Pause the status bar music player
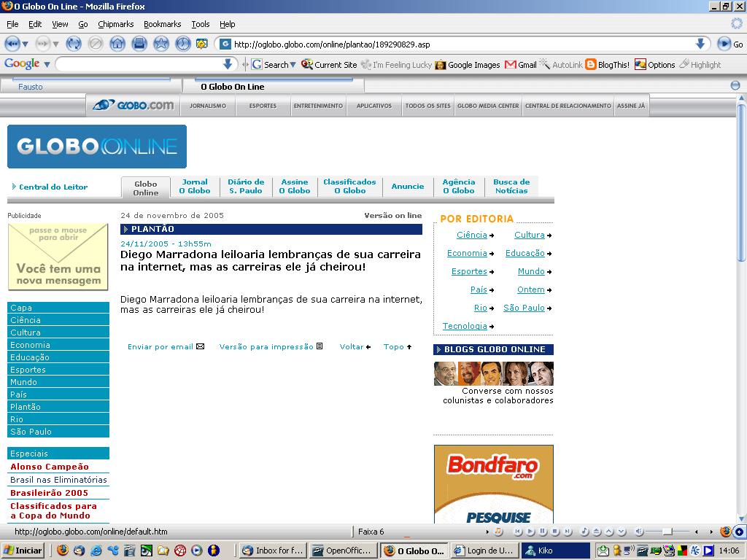Screen dimensions: 747x560 tap(543, 532)
